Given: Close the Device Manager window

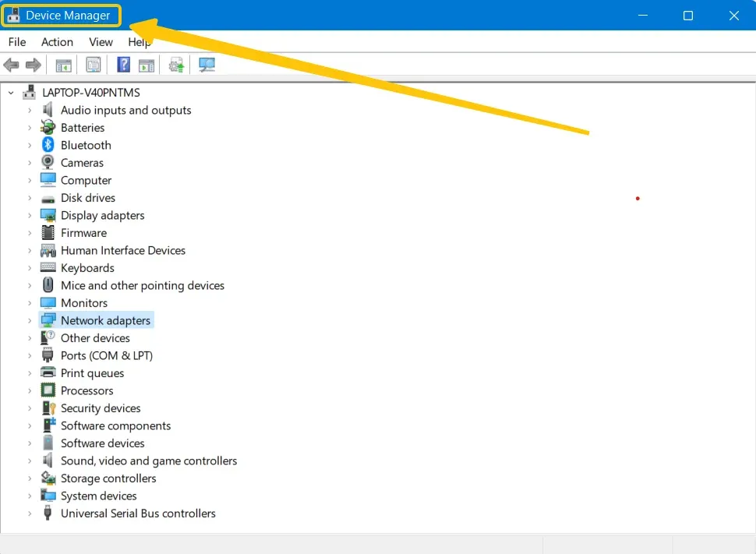Looking at the screenshot, I should (x=734, y=16).
